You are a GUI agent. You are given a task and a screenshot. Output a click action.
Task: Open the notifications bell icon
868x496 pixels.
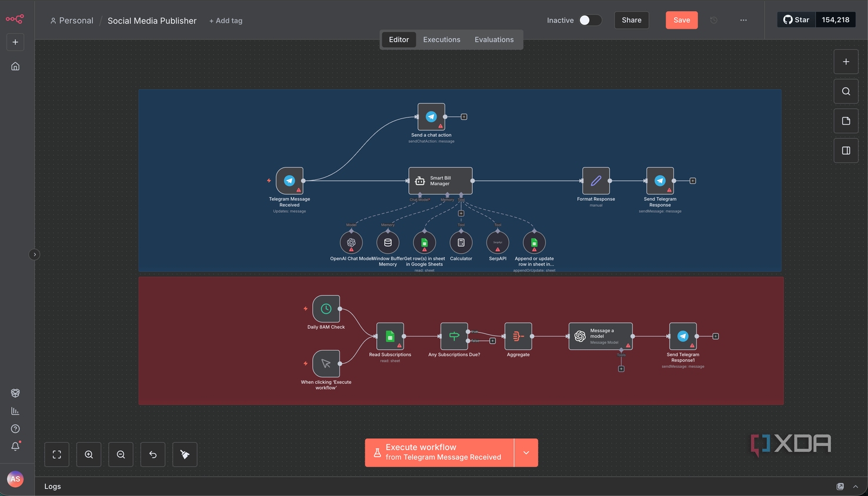coord(15,447)
